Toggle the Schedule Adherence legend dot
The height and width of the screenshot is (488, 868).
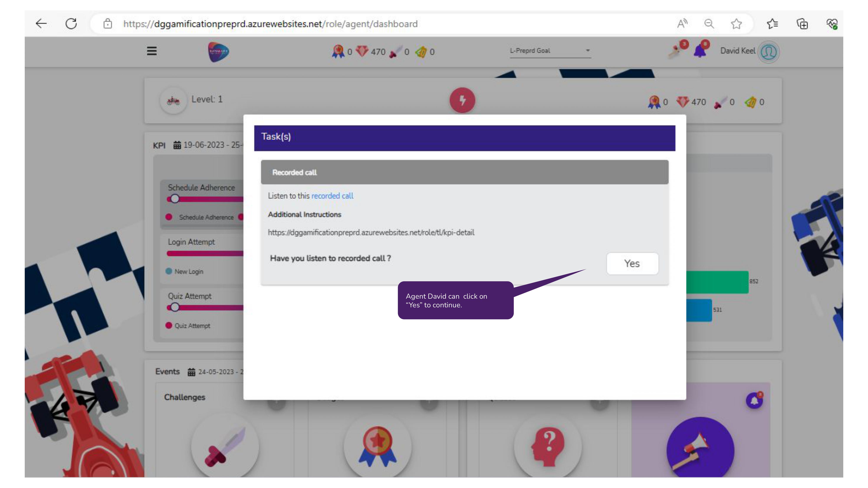click(x=169, y=217)
